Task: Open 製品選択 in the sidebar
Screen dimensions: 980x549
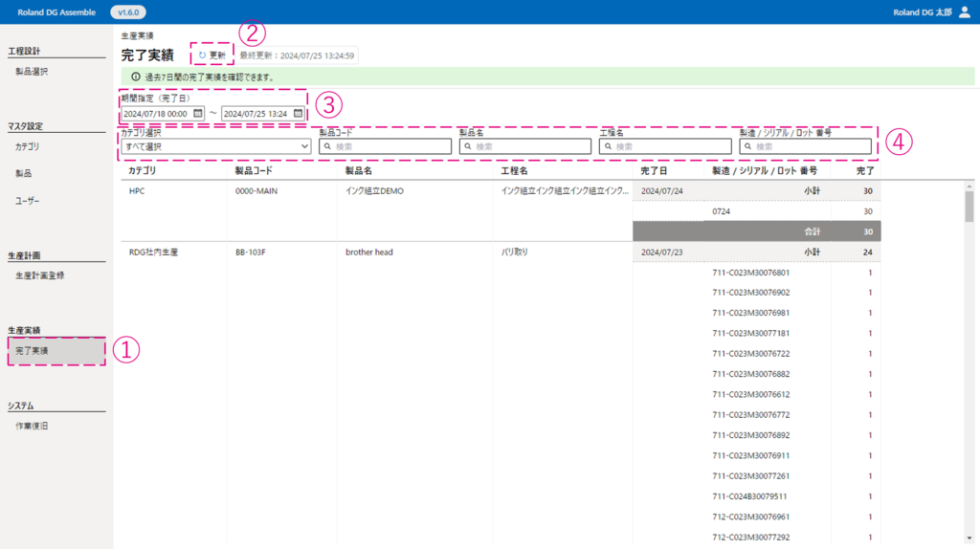Action: click(32, 72)
